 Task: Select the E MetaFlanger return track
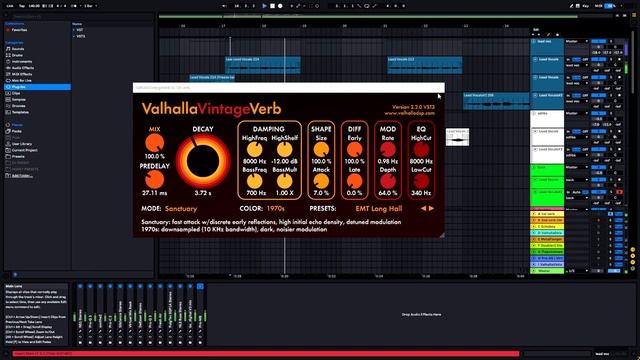point(547,239)
